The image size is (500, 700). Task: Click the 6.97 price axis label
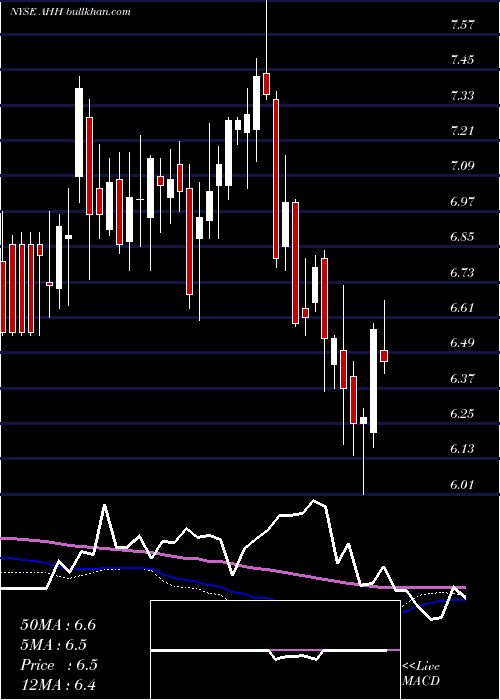coord(462,202)
